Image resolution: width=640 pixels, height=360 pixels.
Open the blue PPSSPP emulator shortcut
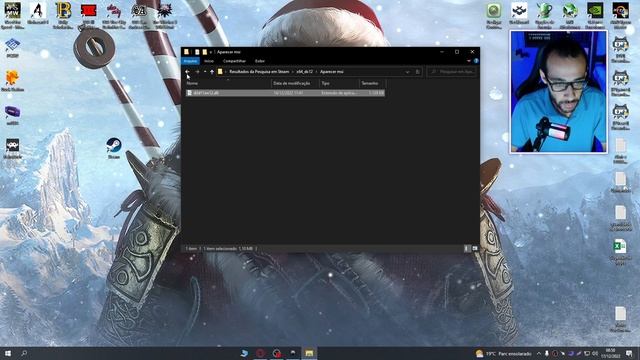pyautogui.click(x=13, y=47)
